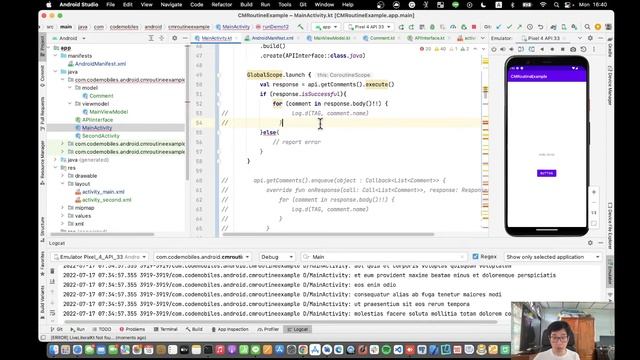Zoom in emulator with plus button
640x360 pixels.
(594, 192)
